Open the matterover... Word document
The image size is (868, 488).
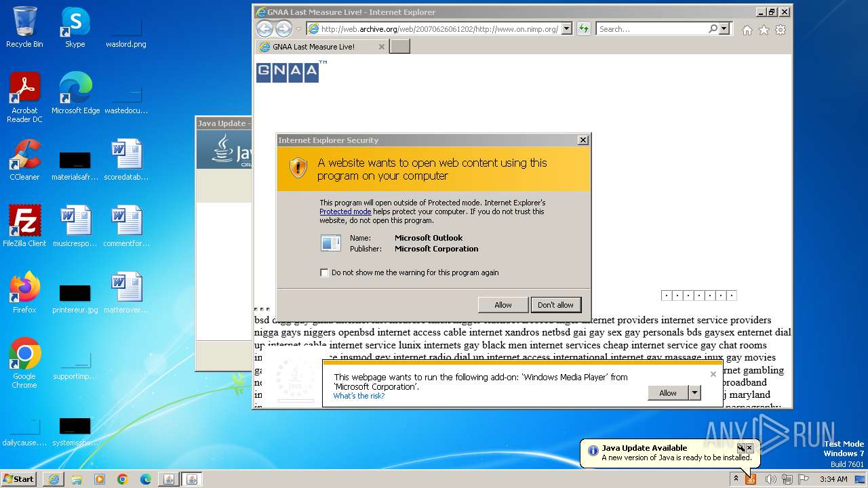[126, 293]
